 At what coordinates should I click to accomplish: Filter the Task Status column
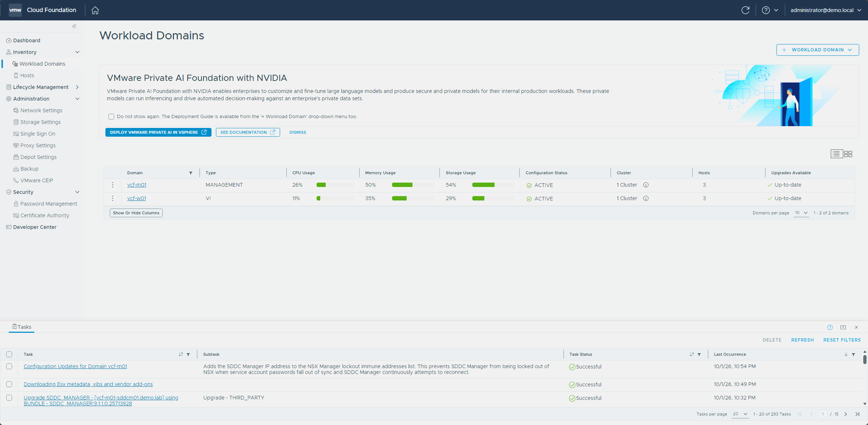coord(699,354)
